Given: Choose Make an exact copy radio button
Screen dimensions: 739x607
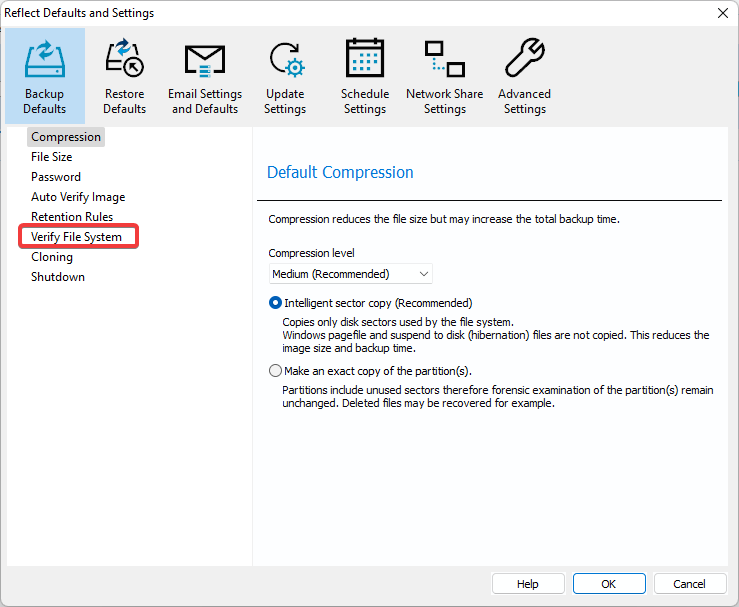Looking at the screenshot, I should coord(275,371).
